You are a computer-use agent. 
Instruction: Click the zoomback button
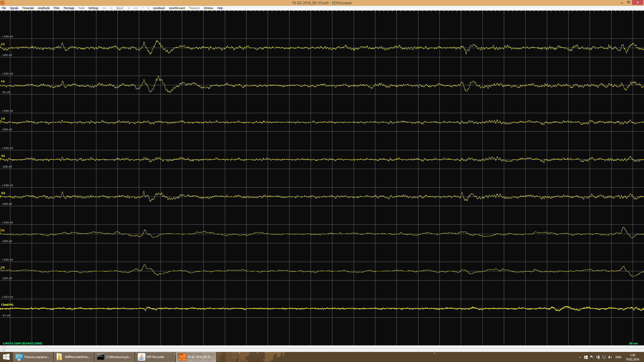coord(159,8)
